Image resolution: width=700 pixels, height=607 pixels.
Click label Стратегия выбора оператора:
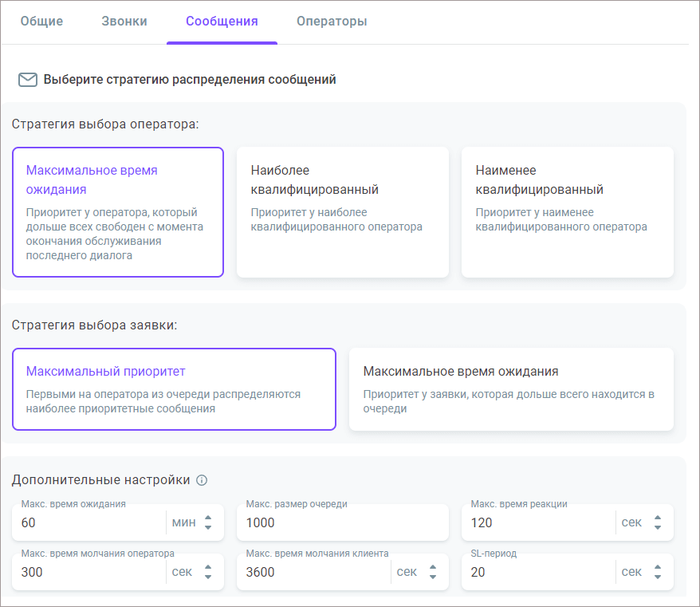pos(105,124)
